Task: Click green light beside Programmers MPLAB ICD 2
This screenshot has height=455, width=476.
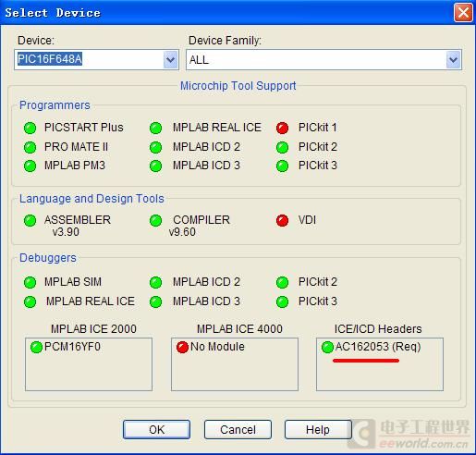Action: 155,147
